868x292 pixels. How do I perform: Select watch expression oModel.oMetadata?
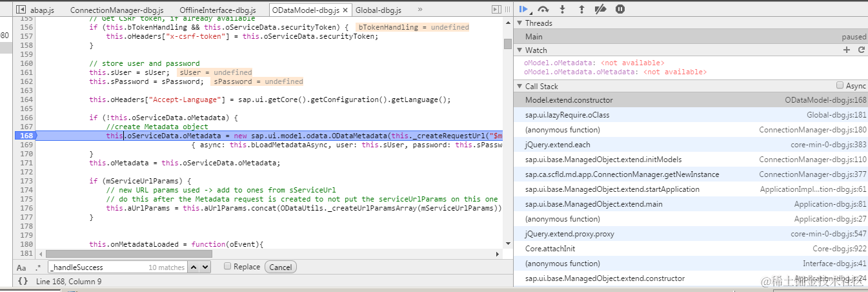tap(594, 63)
